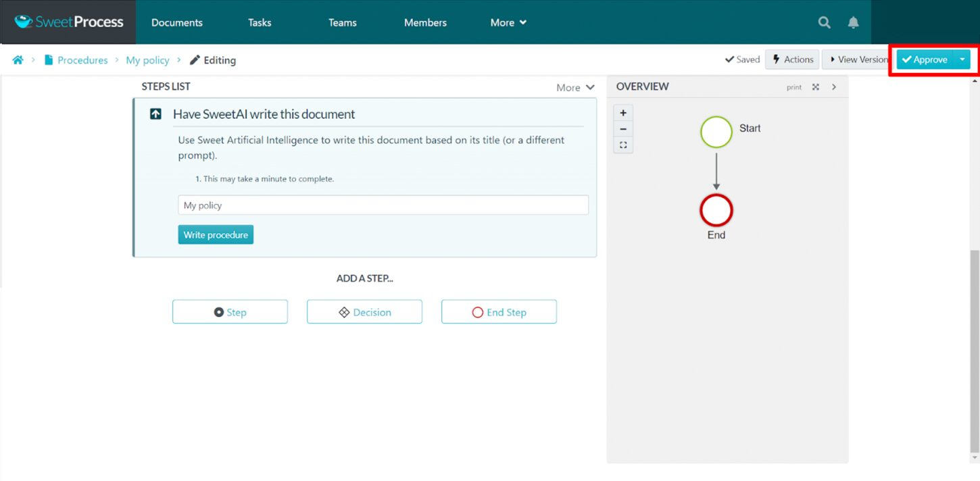Viewport: 980px width, 481px height.
Task: Open My policy breadcrumb link
Action: pyautogui.click(x=147, y=59)
